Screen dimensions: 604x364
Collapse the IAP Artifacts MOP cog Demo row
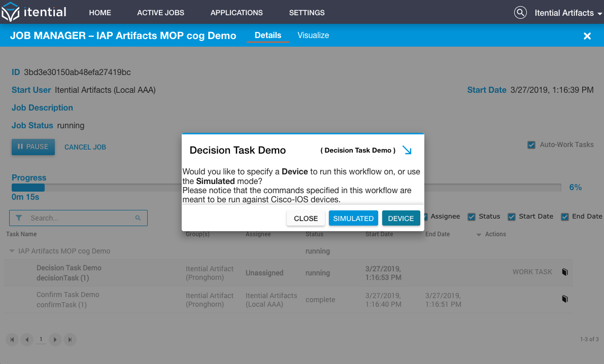[12, 251]
